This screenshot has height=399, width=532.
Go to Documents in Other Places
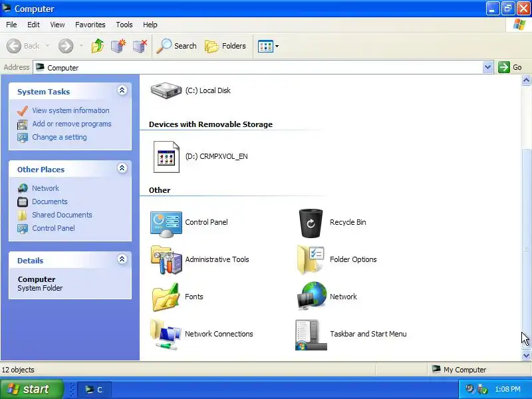[x=49, y=201]
